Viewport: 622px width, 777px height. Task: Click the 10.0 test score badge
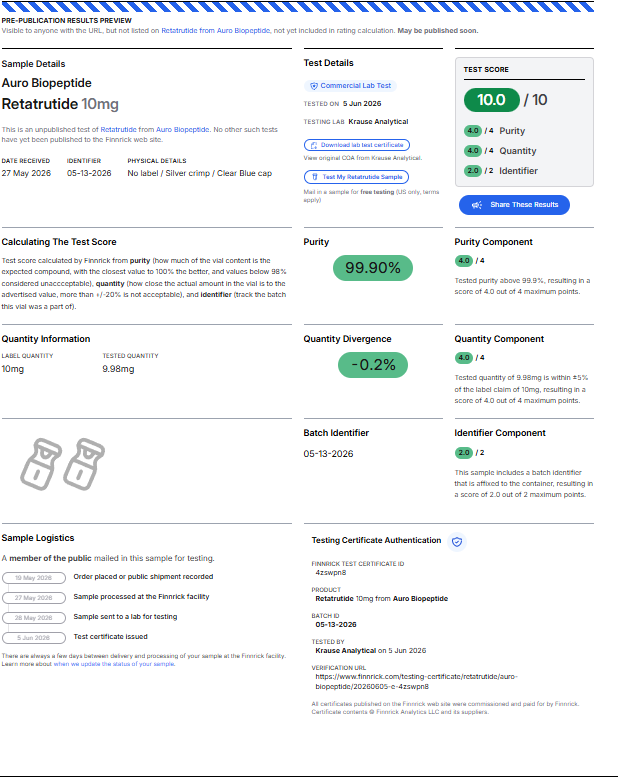pyautogui.click(x=492, y=100)
